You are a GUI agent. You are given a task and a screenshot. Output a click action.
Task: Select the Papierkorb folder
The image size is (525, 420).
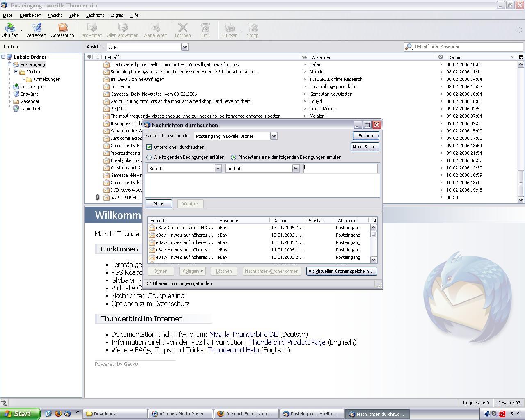tap(31, 109)
